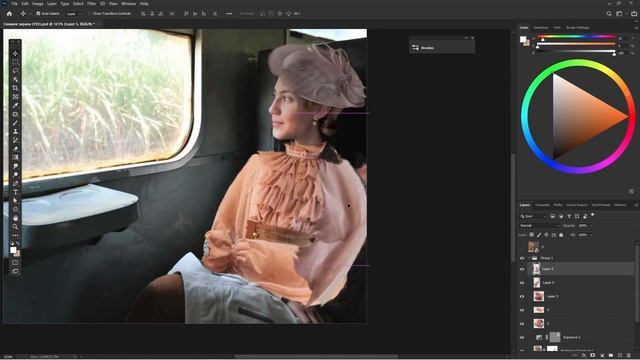This screenshot has height=360, width=640.
Task: Select the Gradient tool
Action: point(15,157)
